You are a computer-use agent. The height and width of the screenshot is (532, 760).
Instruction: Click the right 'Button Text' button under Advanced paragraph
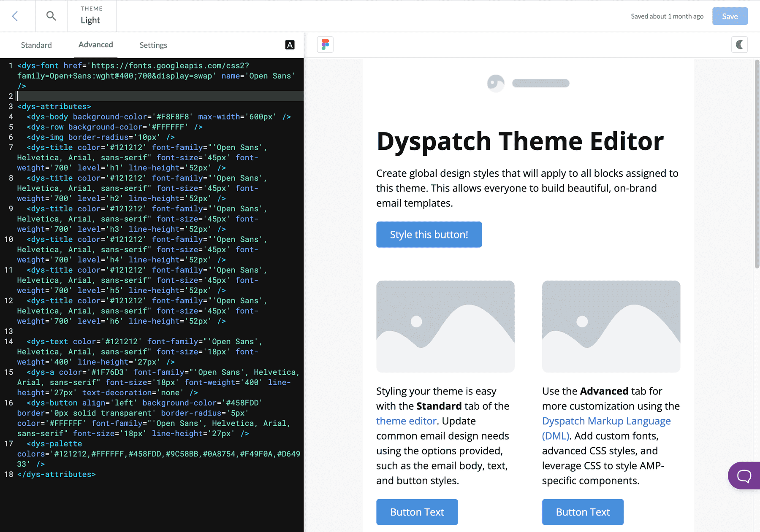click(x=583, y=512)
